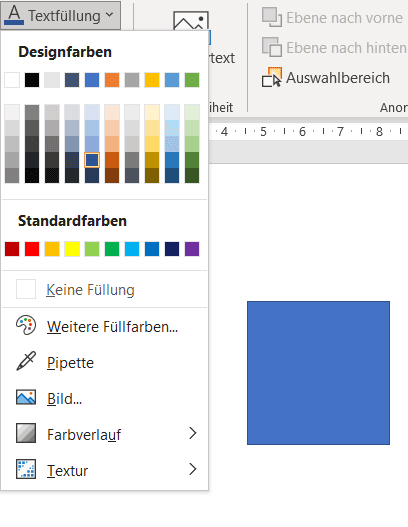Select light green standard color
This screenshot has width=408, height=527.
point(92,249)
